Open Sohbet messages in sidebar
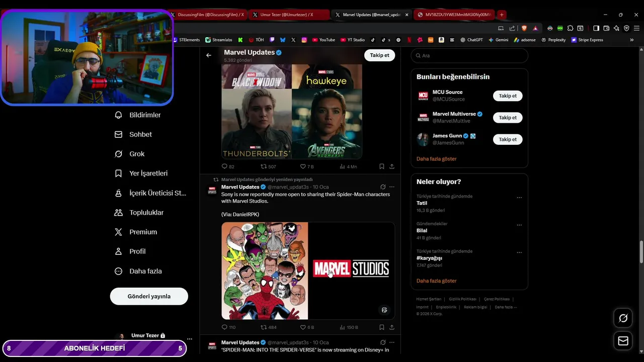This screenshot has height=362, width=644. tap(133, 134)
